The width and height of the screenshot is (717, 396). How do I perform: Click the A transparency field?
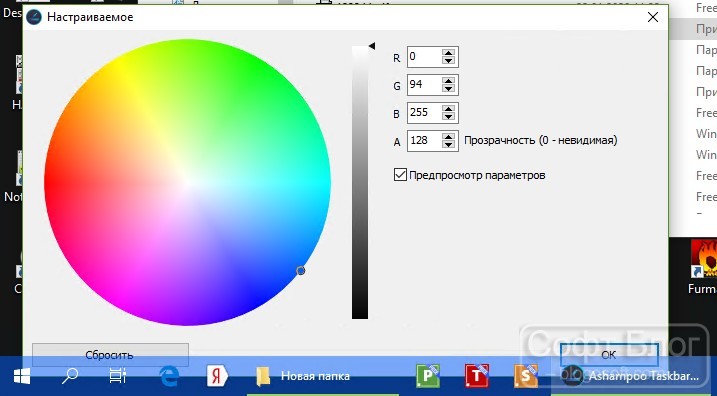tap(424, 140)
